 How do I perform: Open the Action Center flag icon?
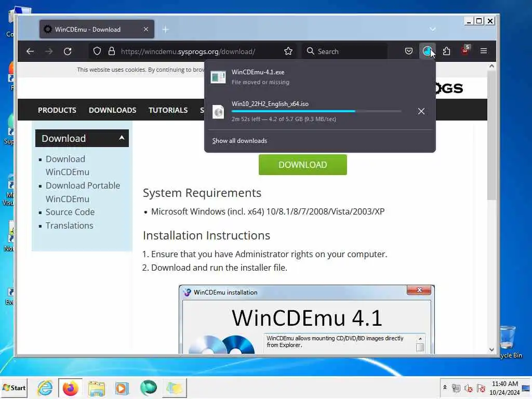click(x=481, y=388)
